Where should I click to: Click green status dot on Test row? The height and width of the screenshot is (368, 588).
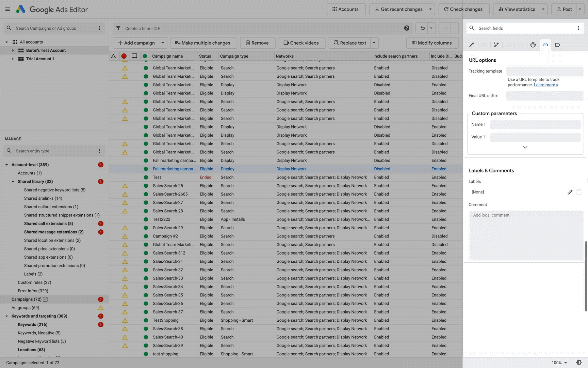(146, 177)
